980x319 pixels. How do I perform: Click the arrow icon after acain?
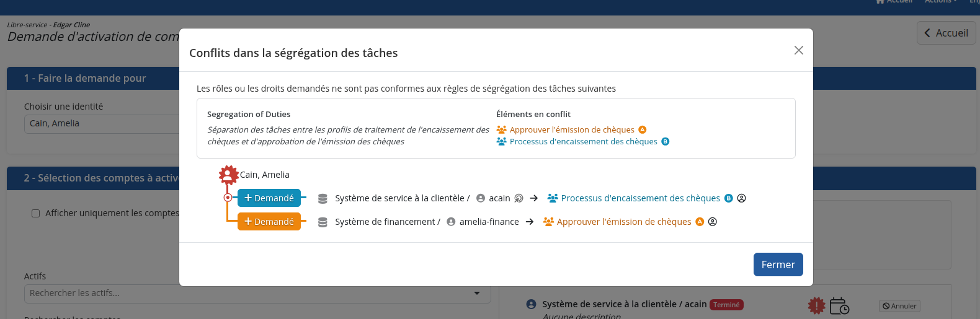pos(534,198)
